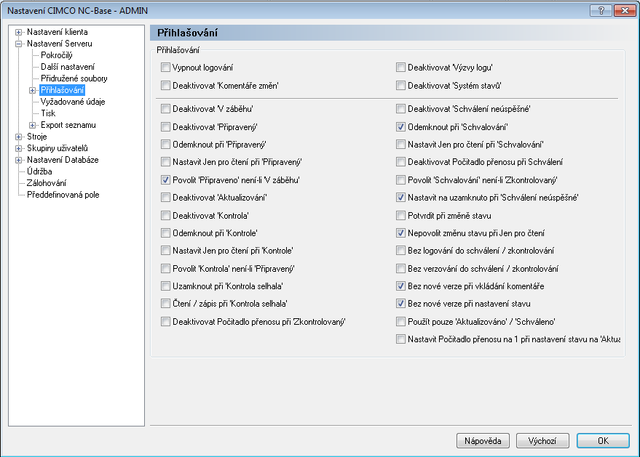This screenshot has height=457, width=640.
Task: Check Nastavit Jen pro čtení při 'Připravený'
Action: [x=165, y=162]
